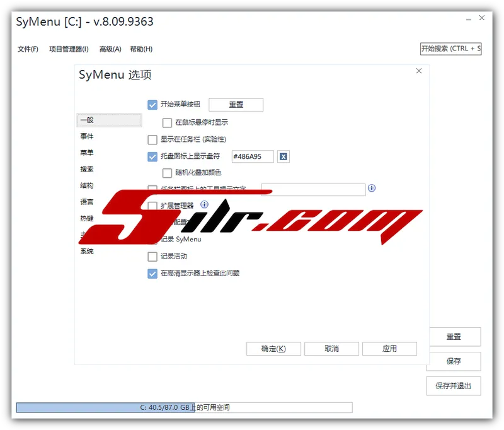Select the 事件 options category
Viewport: 504px width, 430px height.
coord(87,136)
